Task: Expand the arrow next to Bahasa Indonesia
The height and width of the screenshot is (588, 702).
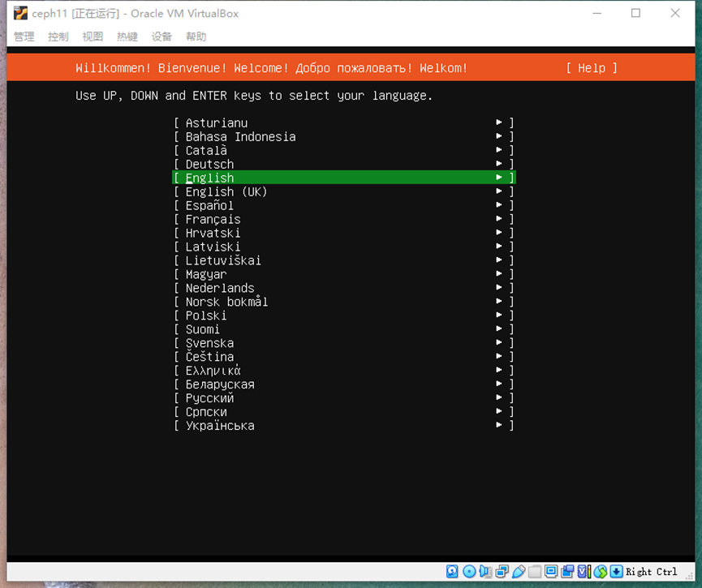Action: [x=499, y=136]
